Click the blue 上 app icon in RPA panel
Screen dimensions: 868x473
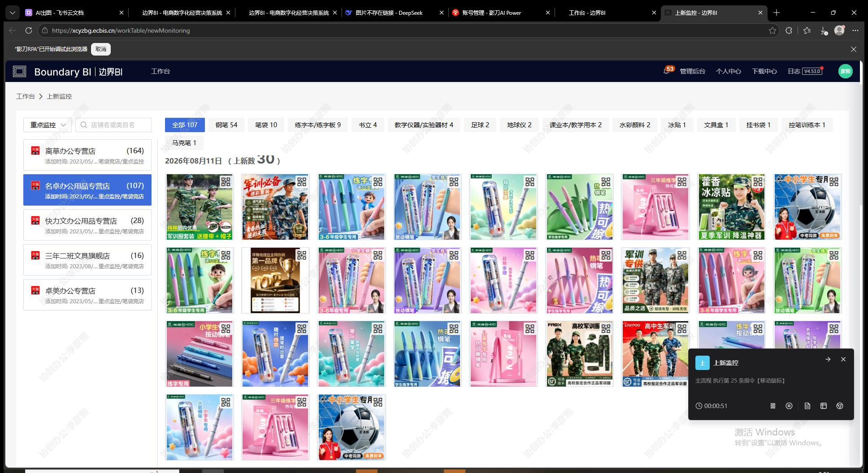(x=703, y=363)
